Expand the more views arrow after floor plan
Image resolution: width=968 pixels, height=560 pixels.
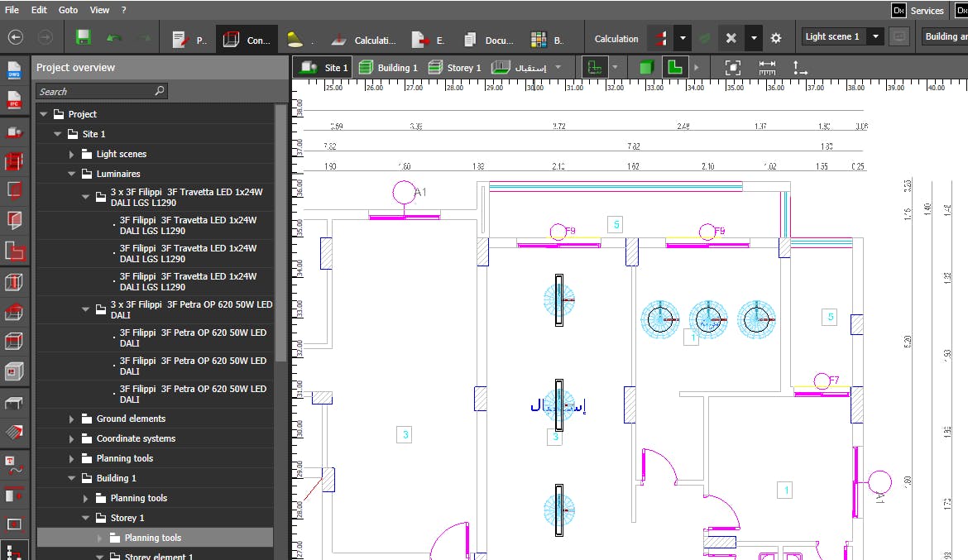pyautogui.click(x=697, y=67)
